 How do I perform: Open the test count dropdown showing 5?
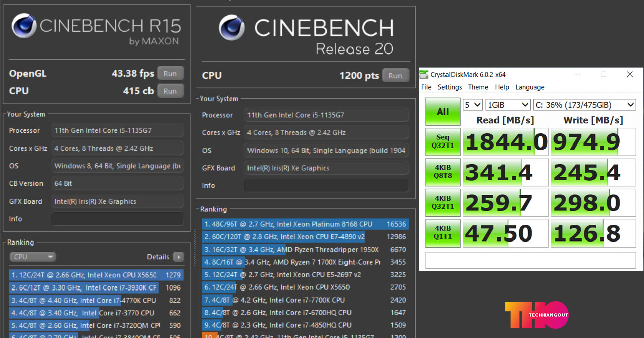pyautogui.click(x=473, y=105)
